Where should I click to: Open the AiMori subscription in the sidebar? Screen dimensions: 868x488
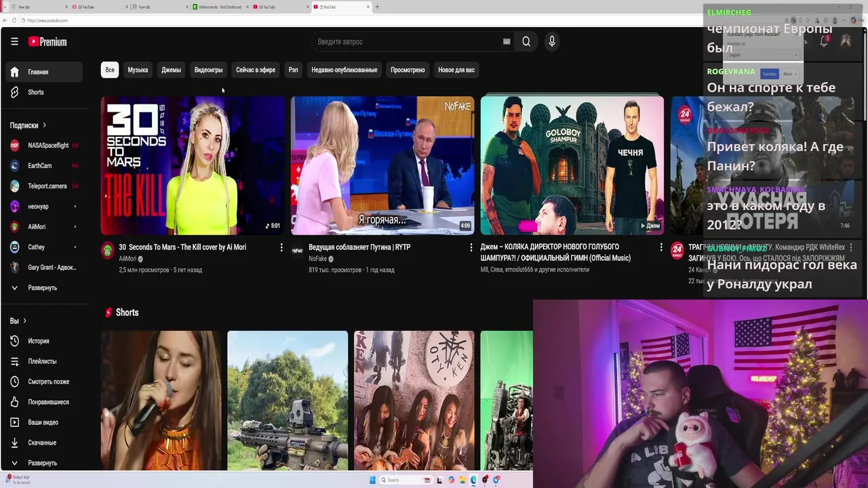click(44, 226)
